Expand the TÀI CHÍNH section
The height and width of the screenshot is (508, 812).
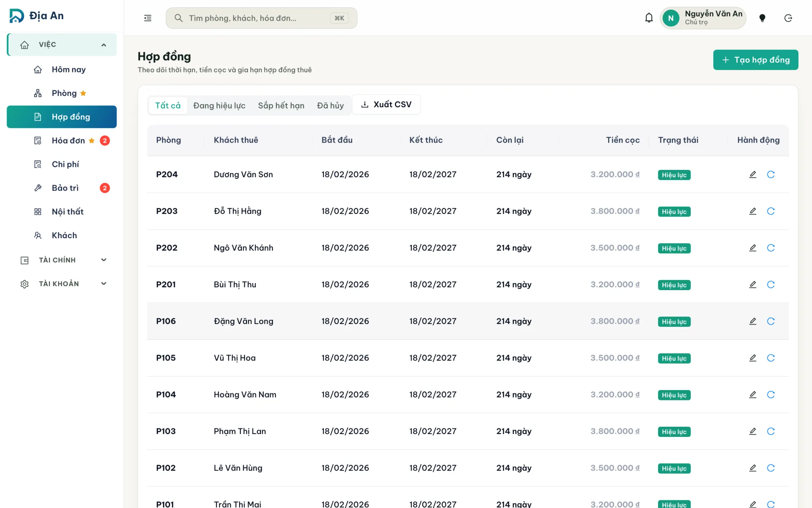(62, 260)
